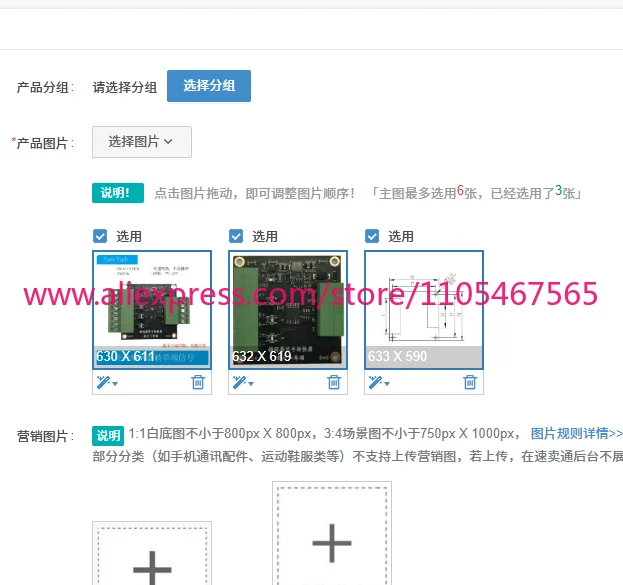This screenshot has width=623, height=585.
Task: Select the 633 X 590 dimension drawing thumbnail
Action: [x=424, y=310]
